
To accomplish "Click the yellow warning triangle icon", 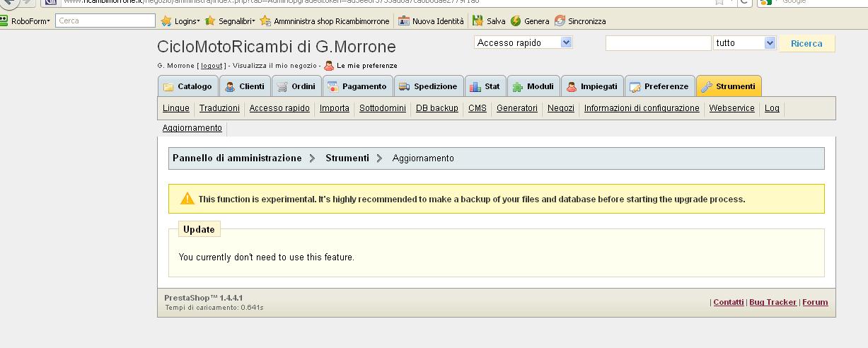I will click(x=187, y=199).
